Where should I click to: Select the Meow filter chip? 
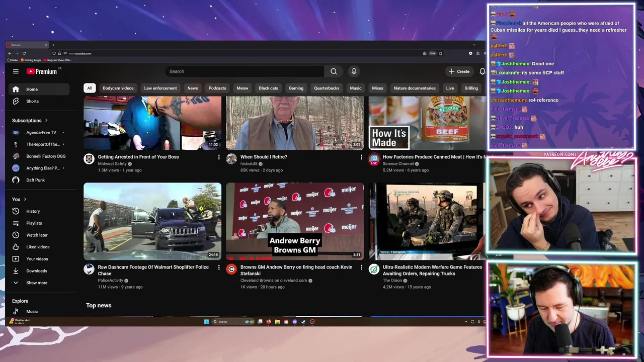[243, 88]
